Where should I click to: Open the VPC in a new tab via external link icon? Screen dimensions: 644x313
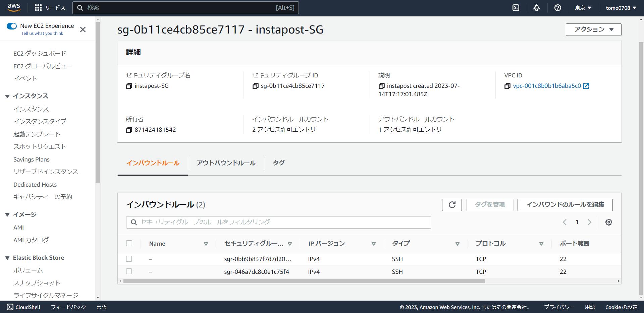[586, 86]
